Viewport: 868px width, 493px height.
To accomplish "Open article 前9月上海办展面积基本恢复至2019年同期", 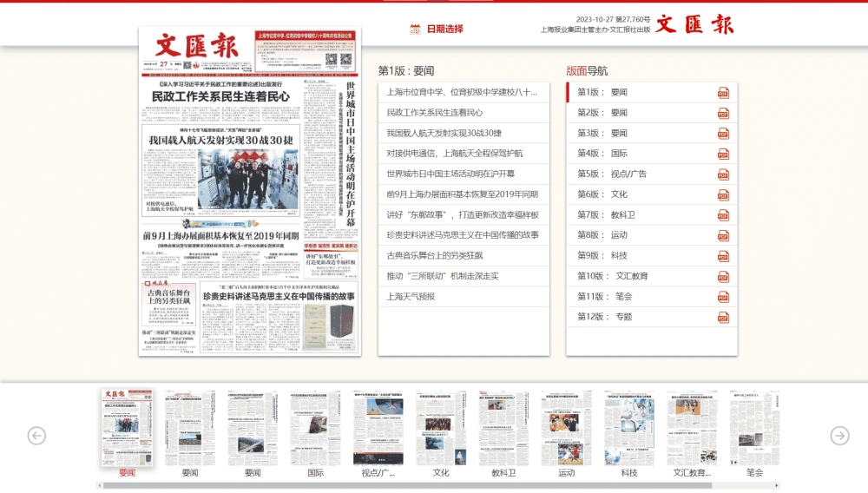I will click(x=463, y=194).
